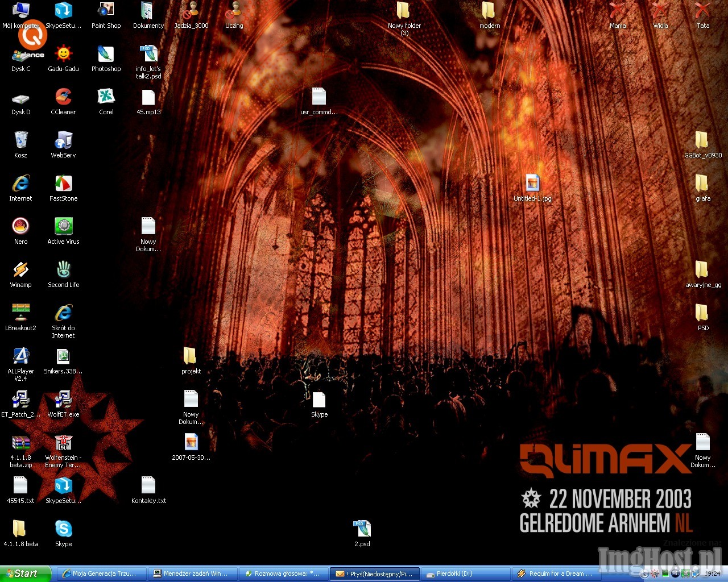The width and height of the screenshot is (728, 582).
Task: Open the 2.psd file
Action: click(362, 534)
